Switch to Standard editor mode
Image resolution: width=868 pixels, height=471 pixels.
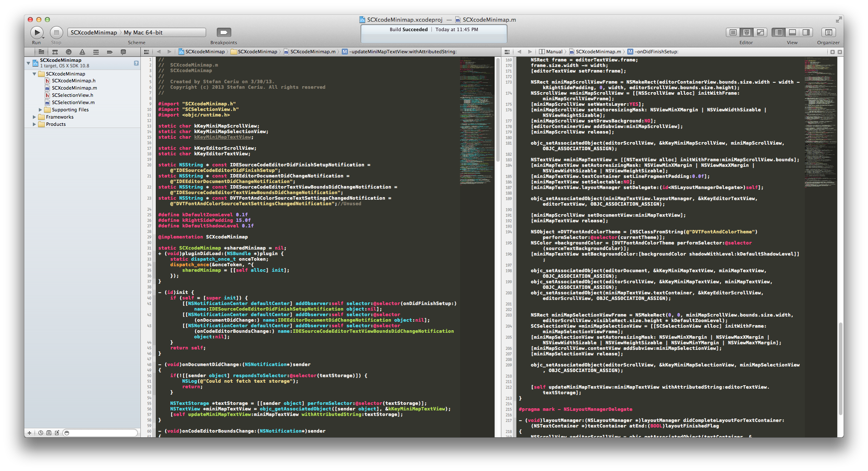(733, 32)
